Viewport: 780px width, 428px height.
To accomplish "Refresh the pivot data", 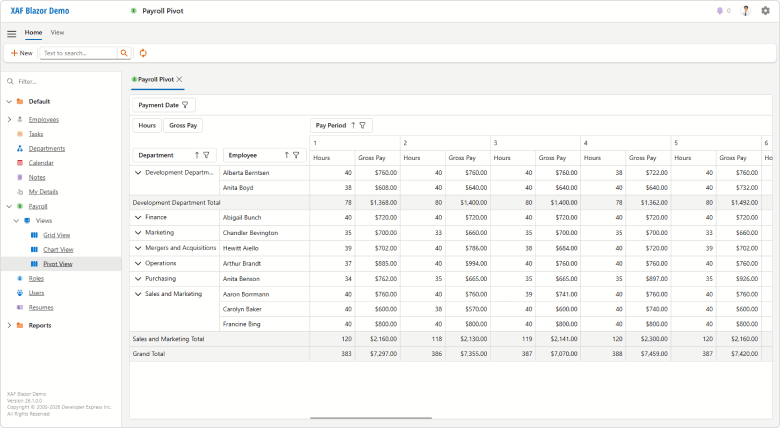I will 143,53.
